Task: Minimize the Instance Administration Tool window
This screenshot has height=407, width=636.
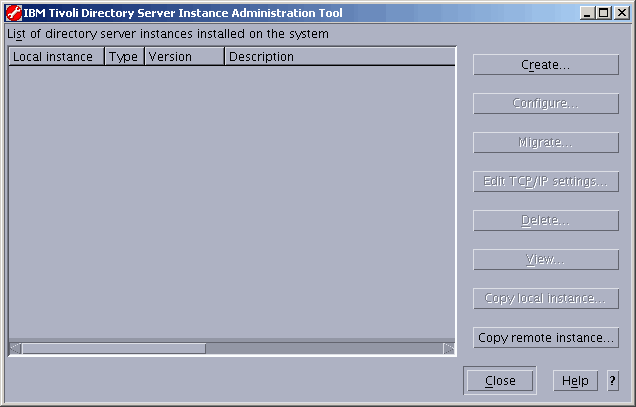Action: (586, 13)
